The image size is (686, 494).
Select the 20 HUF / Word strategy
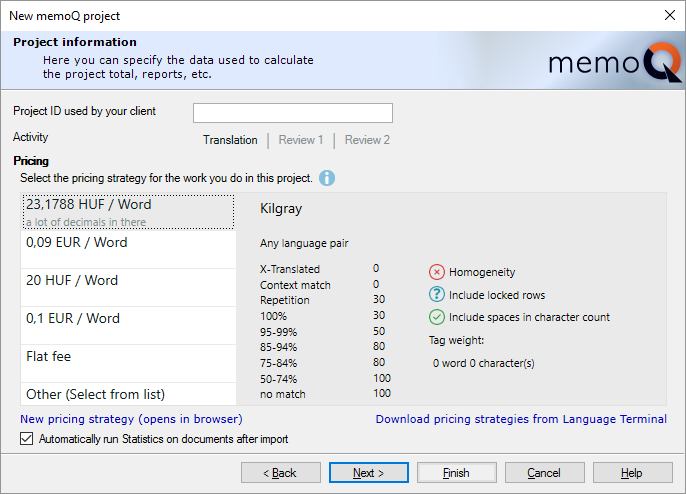click(x=128, y=287)
